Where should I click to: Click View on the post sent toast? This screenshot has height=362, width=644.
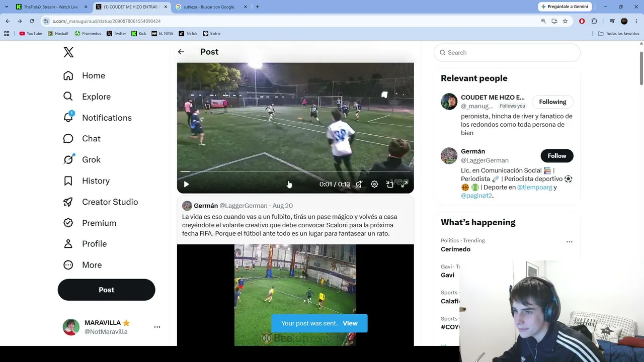[x=350, y=323]
